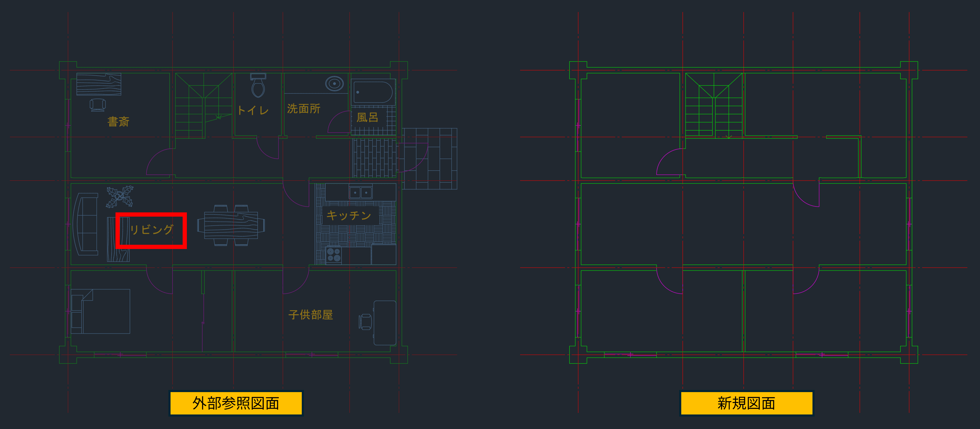The image size is (980, 429).
Task: Select the office chair in 書斎 study
Action: pyautogui.click(x=98, y=105)
